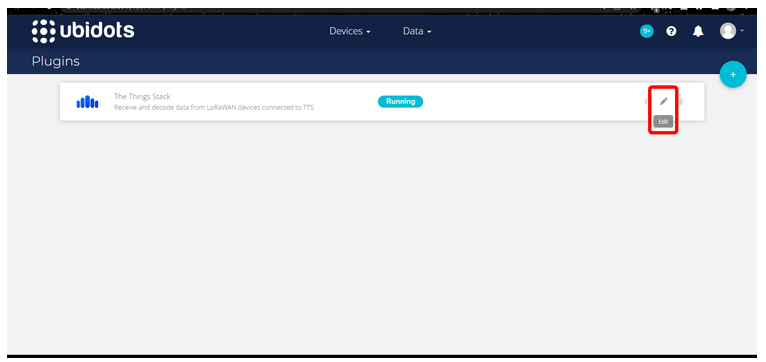Delete The Things Stack plugin with the trash icon
This screenshot has height=362, width=766.
coord(681,101)
